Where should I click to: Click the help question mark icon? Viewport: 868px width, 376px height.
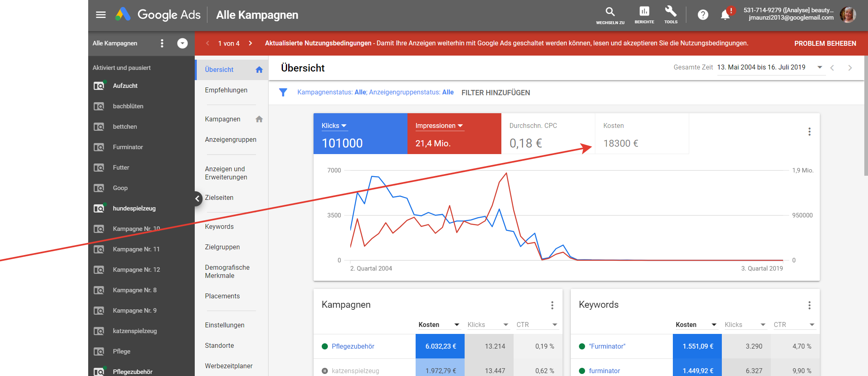(703, 15)
